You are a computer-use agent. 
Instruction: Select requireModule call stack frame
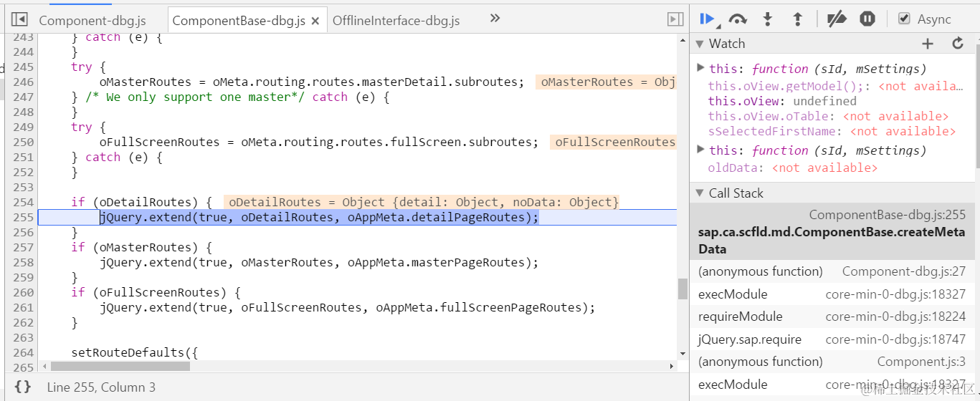click(832, 317)
